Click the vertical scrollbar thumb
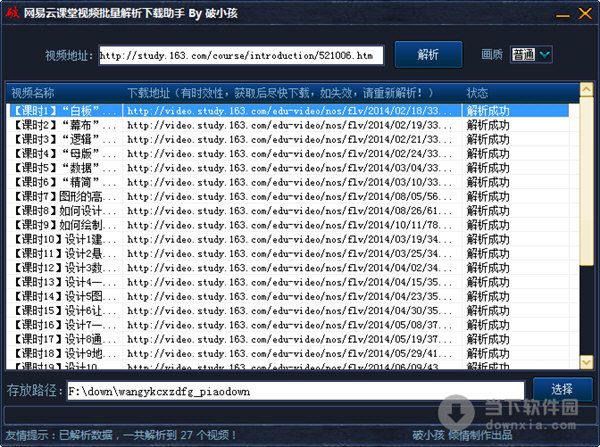The image size is (600, 447). 586,181
